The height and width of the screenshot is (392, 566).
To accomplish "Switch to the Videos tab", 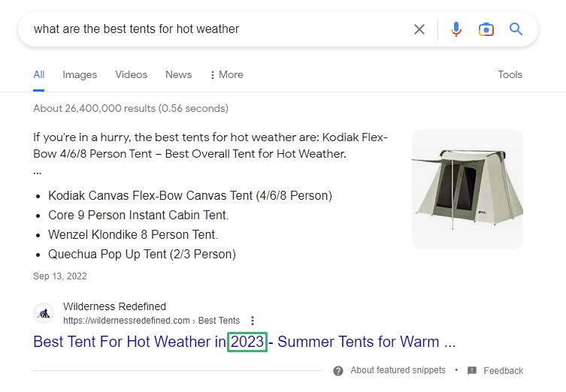I will (132, 74).
